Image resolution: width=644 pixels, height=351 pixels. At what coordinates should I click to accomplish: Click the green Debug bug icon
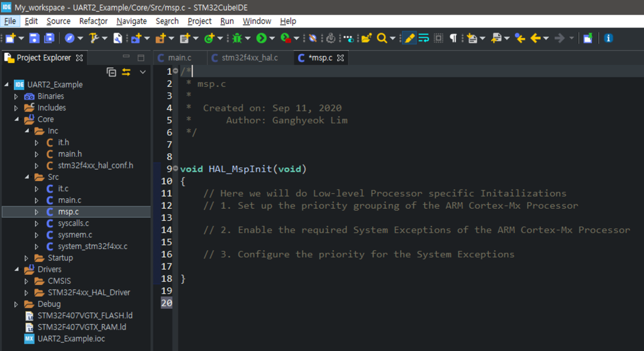(x=236, y=38)
